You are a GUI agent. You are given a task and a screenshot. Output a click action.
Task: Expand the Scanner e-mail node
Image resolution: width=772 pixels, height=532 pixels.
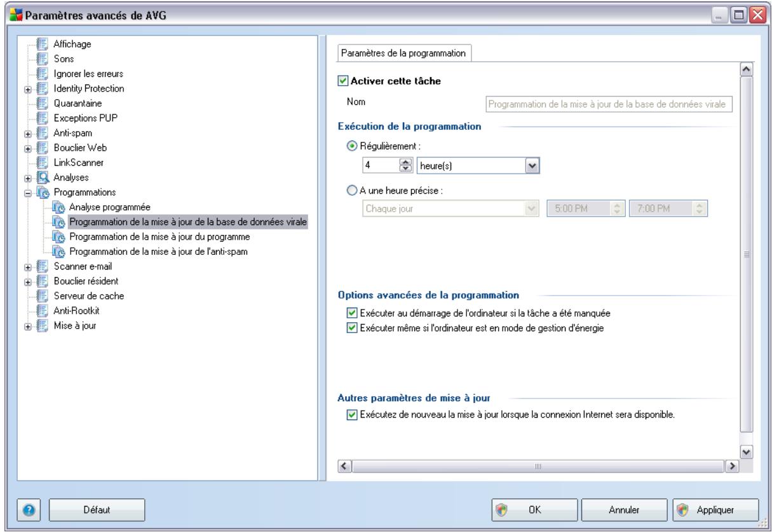[29, 267]
